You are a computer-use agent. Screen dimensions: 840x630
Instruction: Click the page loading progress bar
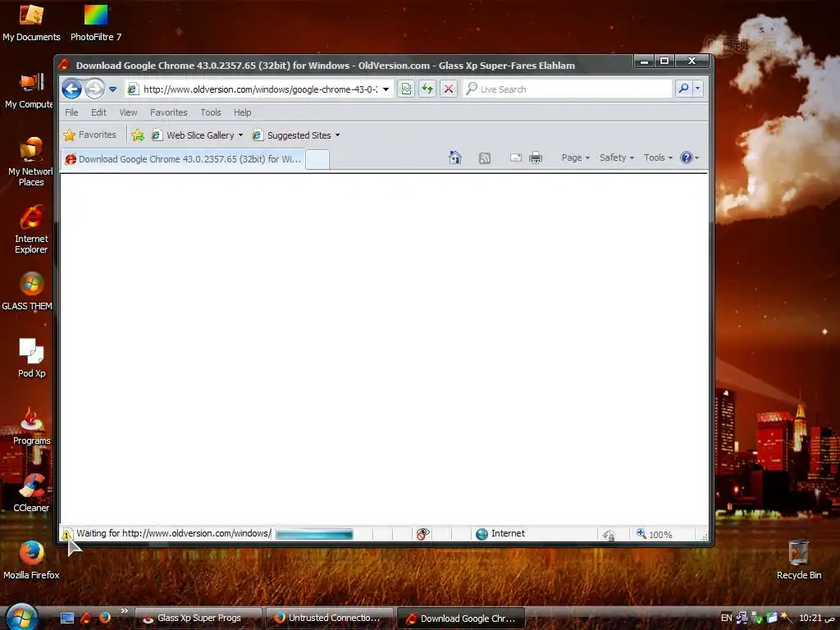[x=314, y=533]
